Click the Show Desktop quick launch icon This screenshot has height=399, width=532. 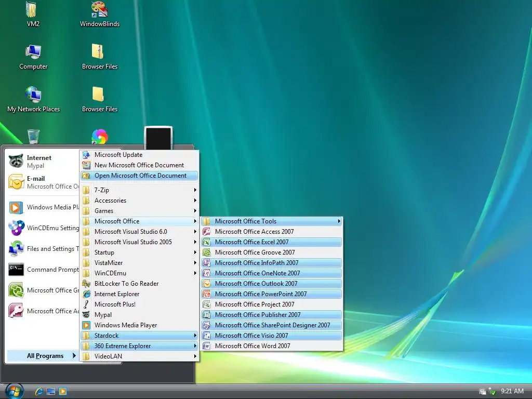(x=51, y=391)
